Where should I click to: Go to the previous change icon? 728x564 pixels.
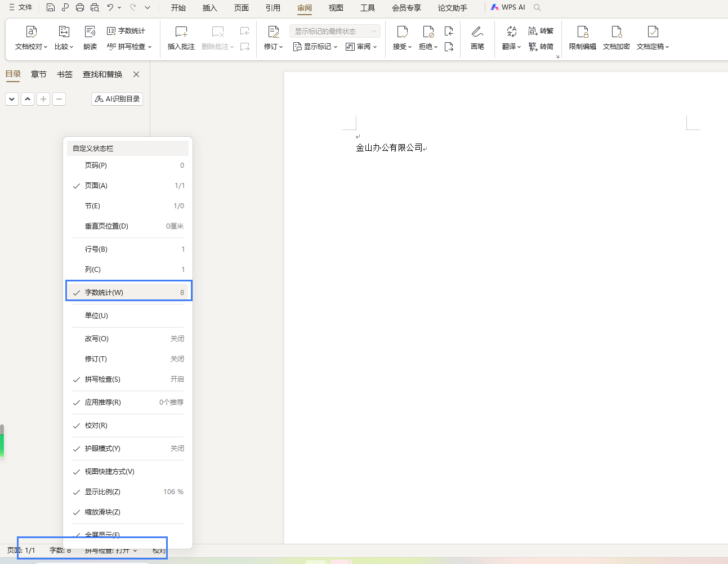pyautogui.click(x=449, y=31)
